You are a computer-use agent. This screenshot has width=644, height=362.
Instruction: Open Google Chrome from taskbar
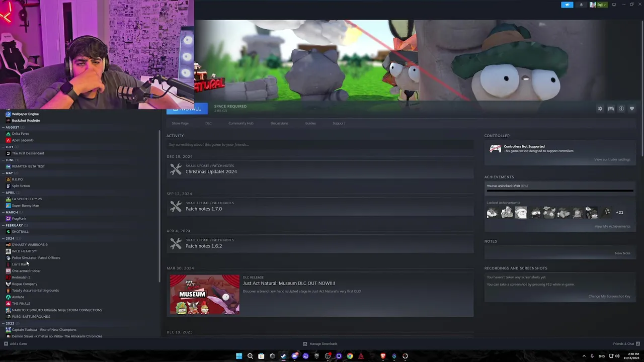tap(350, 356)
